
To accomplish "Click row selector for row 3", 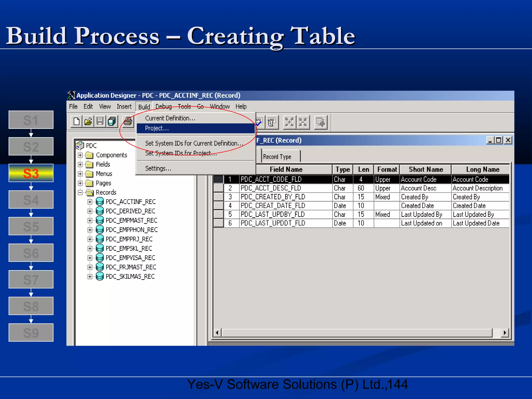I will coord(218,197).
